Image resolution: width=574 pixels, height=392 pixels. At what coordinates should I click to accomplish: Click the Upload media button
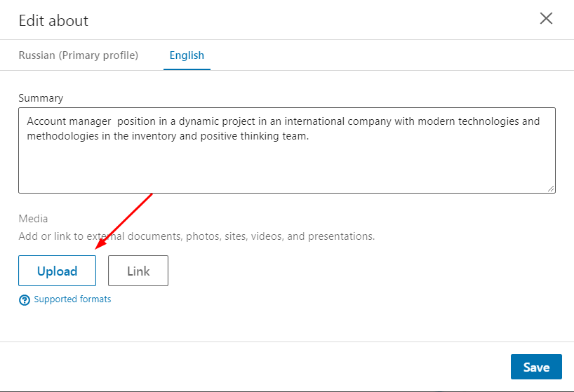click(57, 271)
